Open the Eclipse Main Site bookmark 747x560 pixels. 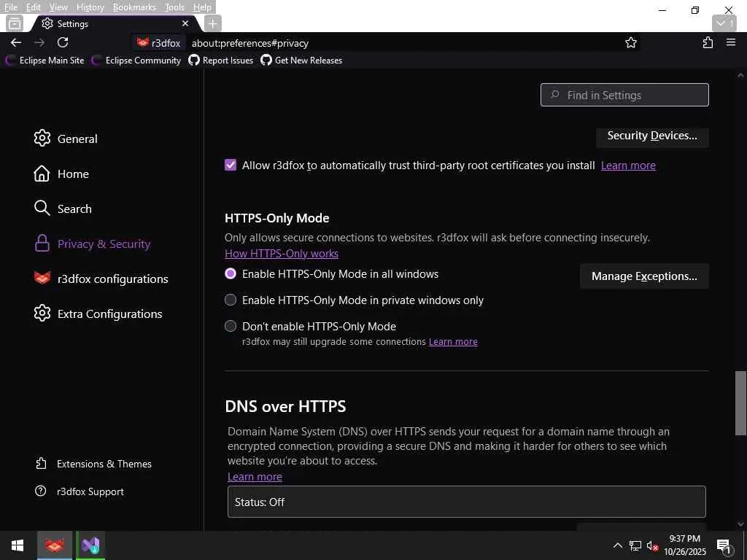pos(44,61)
